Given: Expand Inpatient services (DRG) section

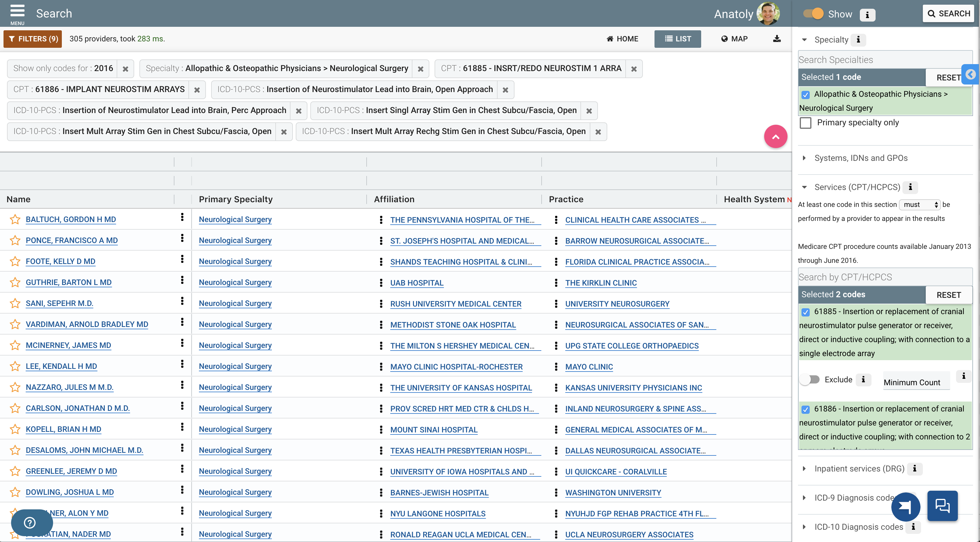Looking at the screenshot, I should (x=859, y=469).
